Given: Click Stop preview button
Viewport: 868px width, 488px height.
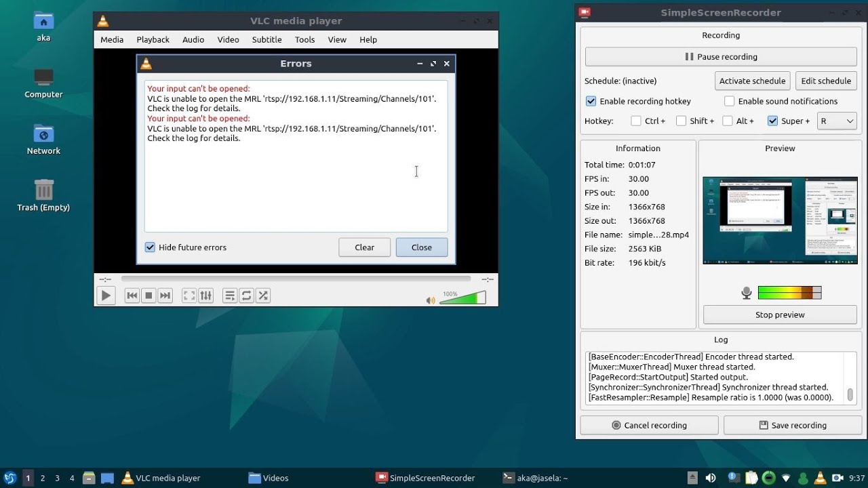Looking at the screenshot, I should click(x=780, y=314).
